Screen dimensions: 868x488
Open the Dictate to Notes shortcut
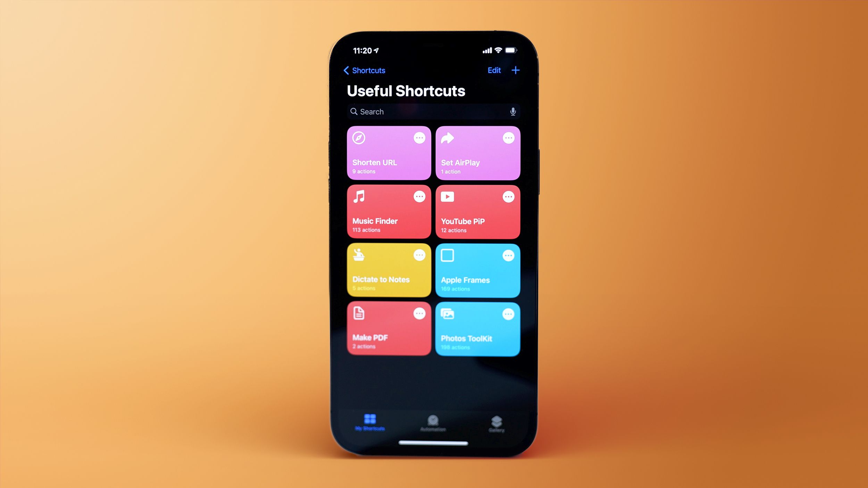point(389,270)
